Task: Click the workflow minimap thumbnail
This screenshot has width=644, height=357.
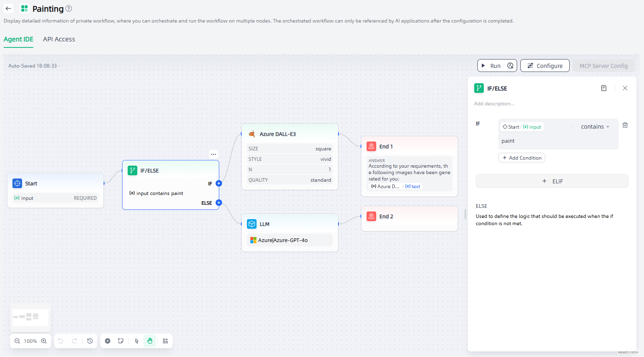Action: tap(31, 317)
